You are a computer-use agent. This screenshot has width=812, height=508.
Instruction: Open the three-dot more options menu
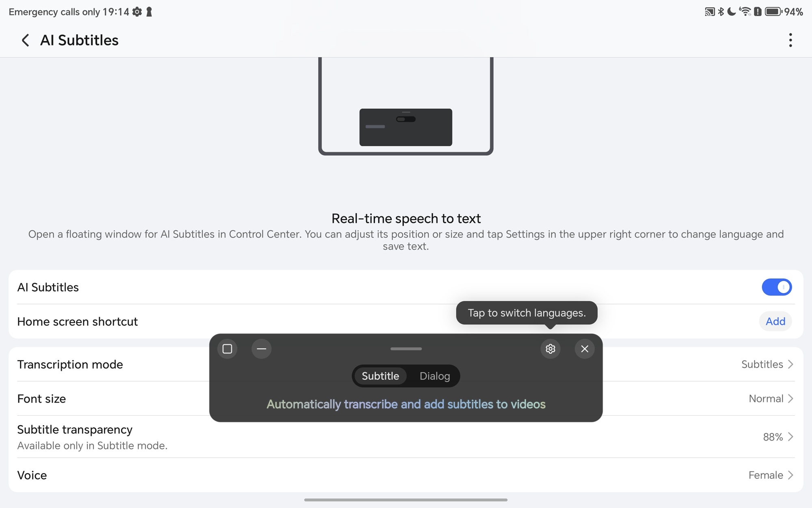pyautogui.click(x=790, y=40)
